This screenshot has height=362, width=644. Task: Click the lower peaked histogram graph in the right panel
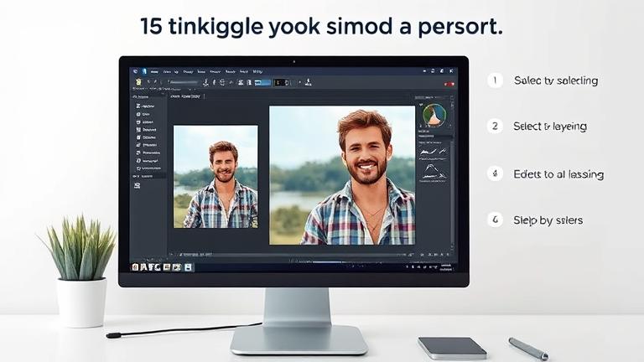[x=433, y=172]
